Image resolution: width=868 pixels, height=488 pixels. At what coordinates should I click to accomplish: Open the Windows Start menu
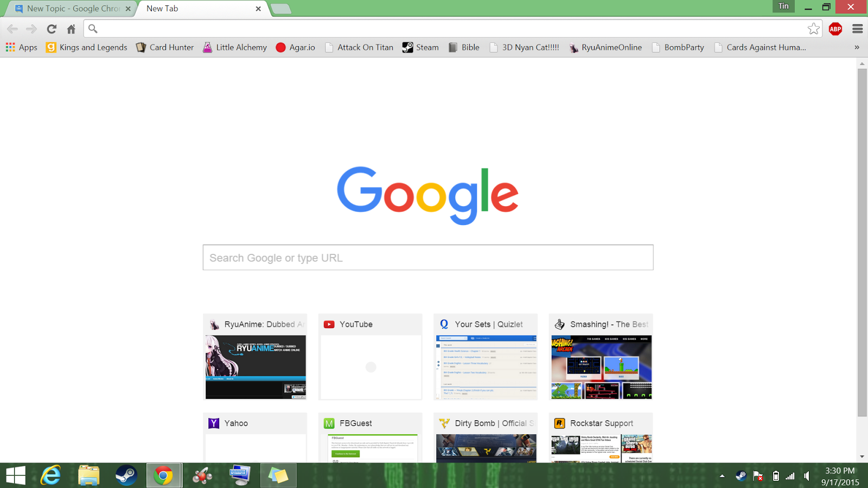click(x=16, y=476)
